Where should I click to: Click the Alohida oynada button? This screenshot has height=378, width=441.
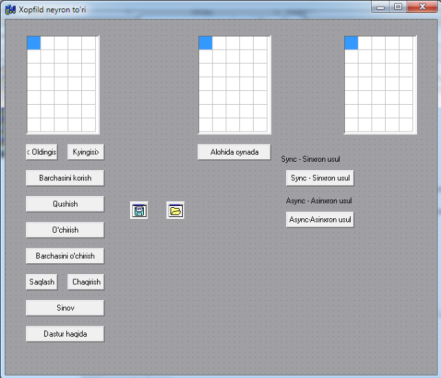(234, 152)
